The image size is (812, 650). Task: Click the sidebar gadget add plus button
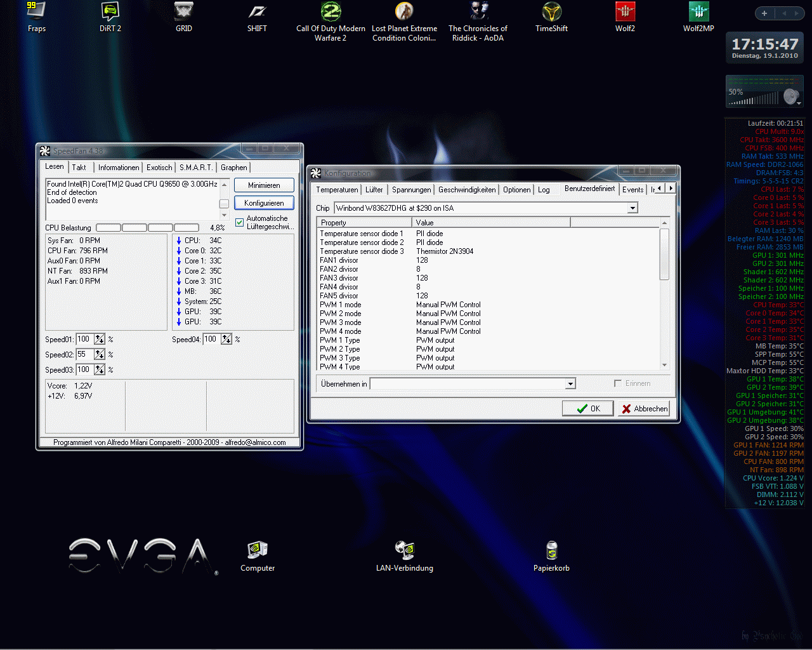pos(764,13)
